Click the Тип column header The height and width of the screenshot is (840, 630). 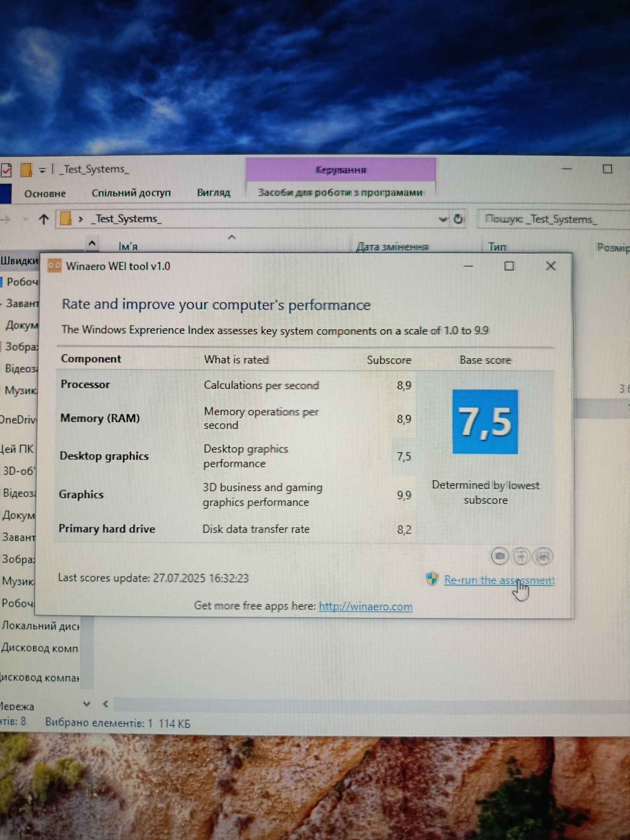(497, 247)
